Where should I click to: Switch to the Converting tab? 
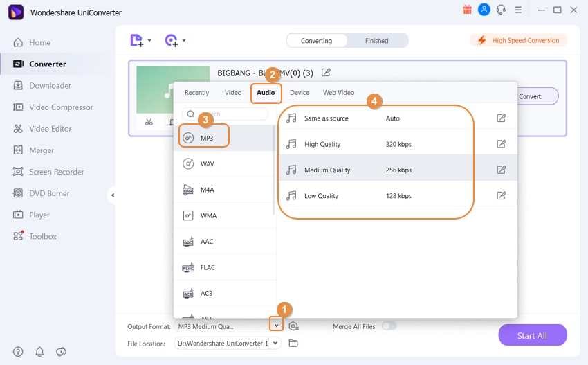coord(317,41)
